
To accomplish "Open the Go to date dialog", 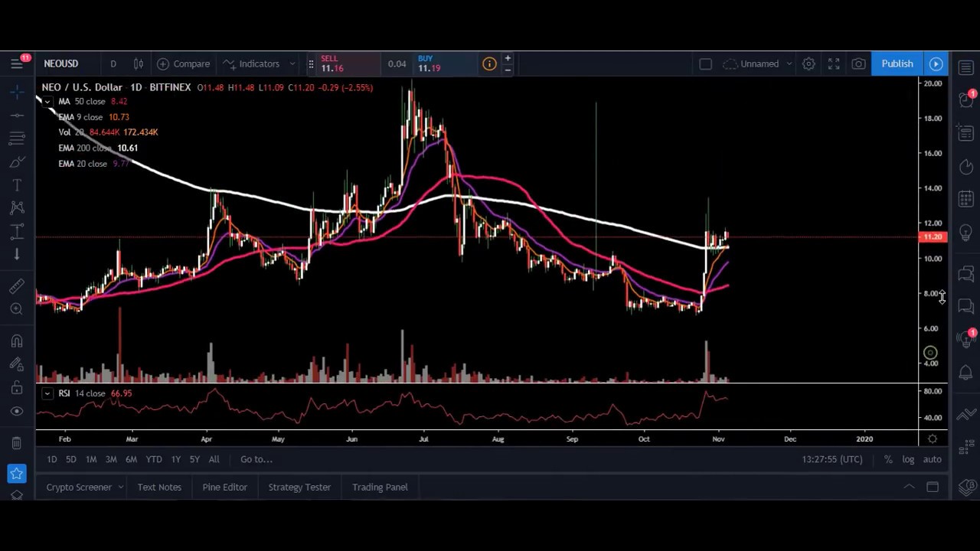I will pyautogui.click(x=256, y=459).
